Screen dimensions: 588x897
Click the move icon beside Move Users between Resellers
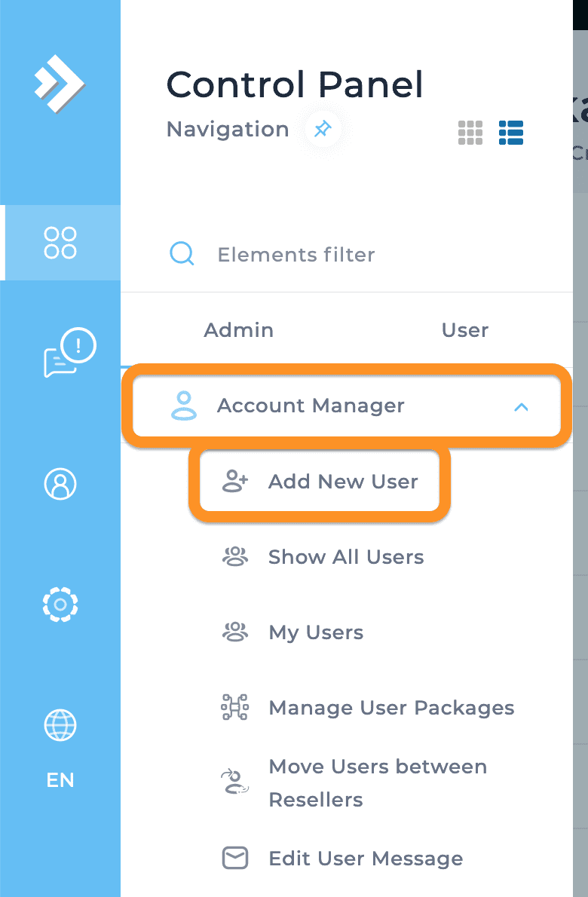point(234,782)
